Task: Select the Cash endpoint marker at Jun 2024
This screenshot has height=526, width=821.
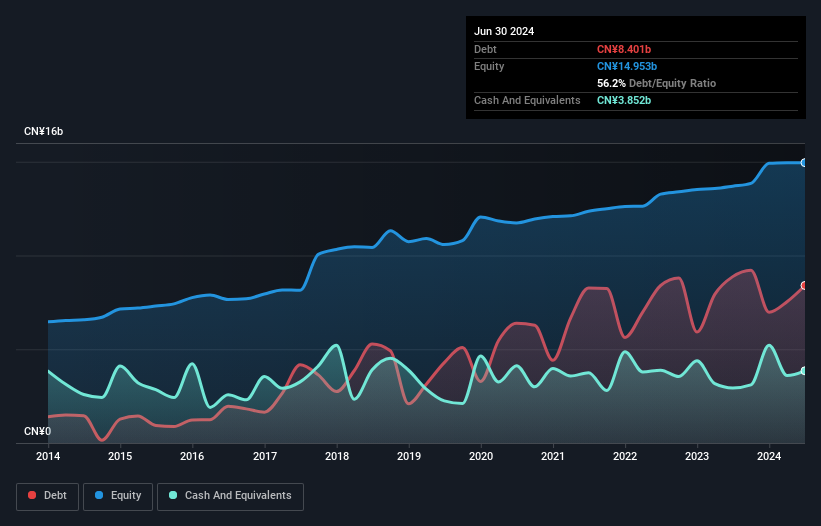Action: point(804,371)
